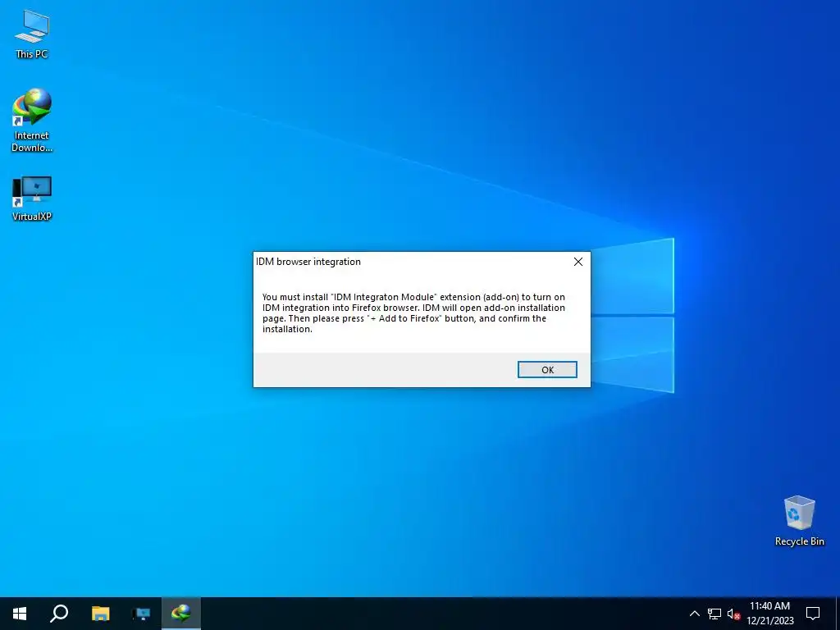
Task: Open the muted volume tray icon
Action: (733, 614)
